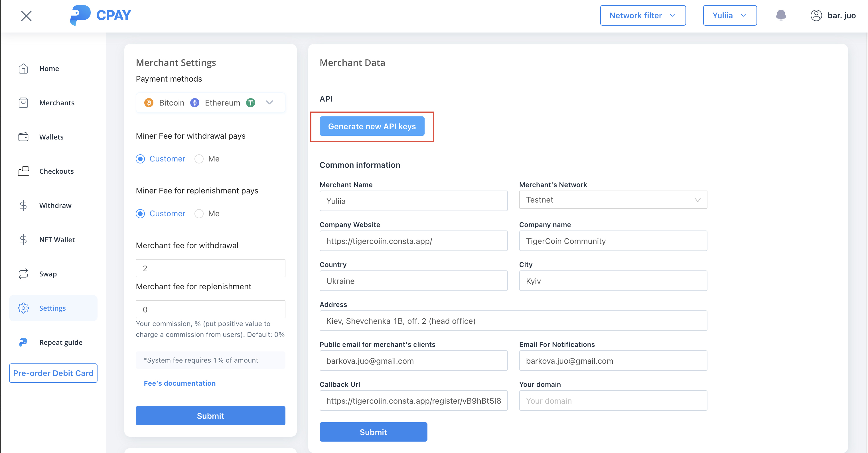Image resolution: width=868 pixels, height=453 pixels.
Task: Open Wallets menu item
Action: point(53,137)
